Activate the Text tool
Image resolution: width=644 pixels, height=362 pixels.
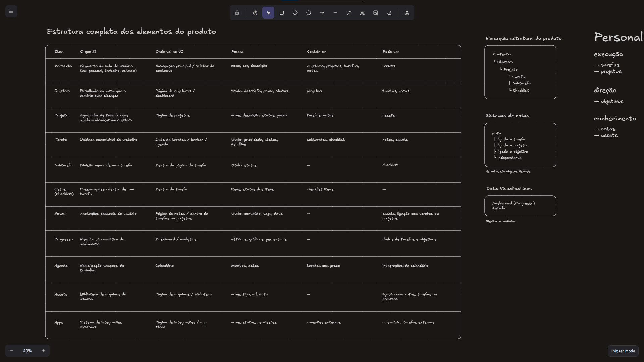pyautogui.click(x=362, y=13)
